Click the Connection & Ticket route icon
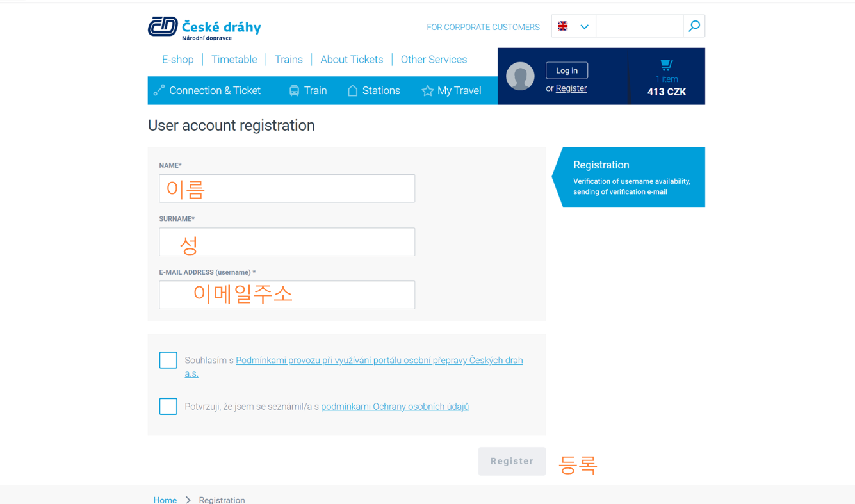The width and height of the screenshot is (855, 504). (x=159, y=91)
